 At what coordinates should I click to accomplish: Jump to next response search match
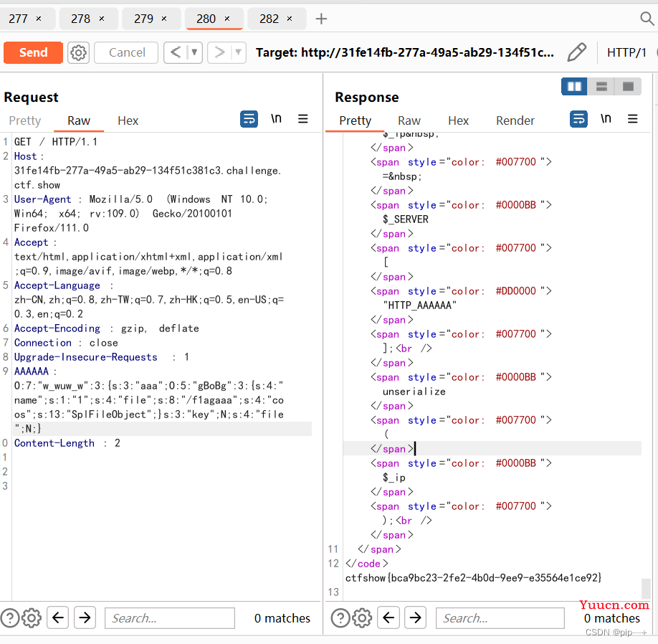[416, 617]
